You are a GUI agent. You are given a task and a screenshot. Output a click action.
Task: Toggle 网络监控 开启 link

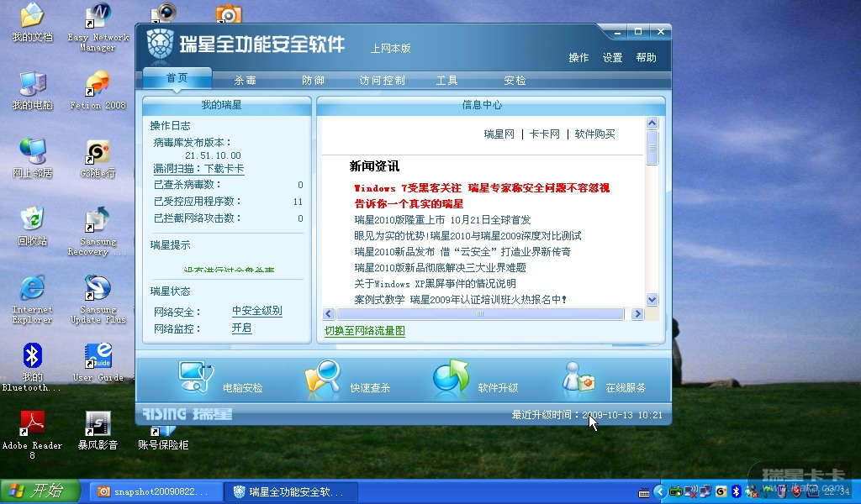click(241, 328)
